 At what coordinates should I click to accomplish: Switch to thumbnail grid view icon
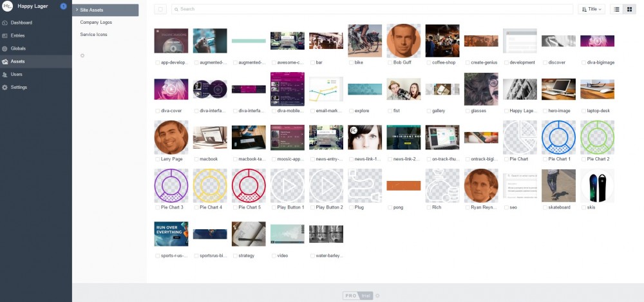(x=629, y=9)
